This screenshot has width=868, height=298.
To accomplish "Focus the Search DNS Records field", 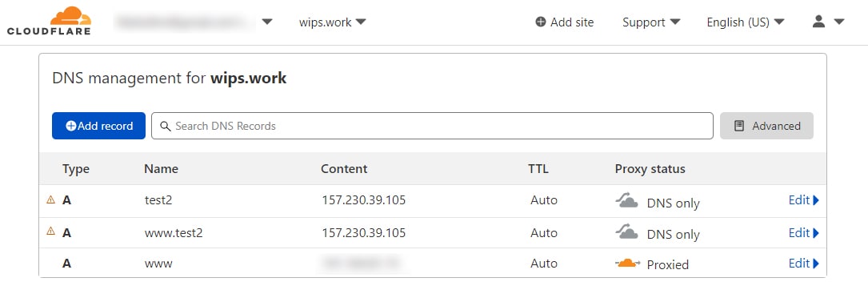I will pos(432,126).
